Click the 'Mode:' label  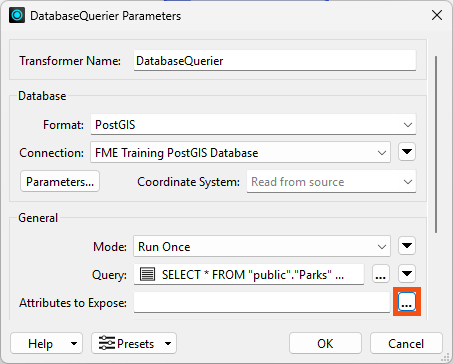[x=110, y=247]
